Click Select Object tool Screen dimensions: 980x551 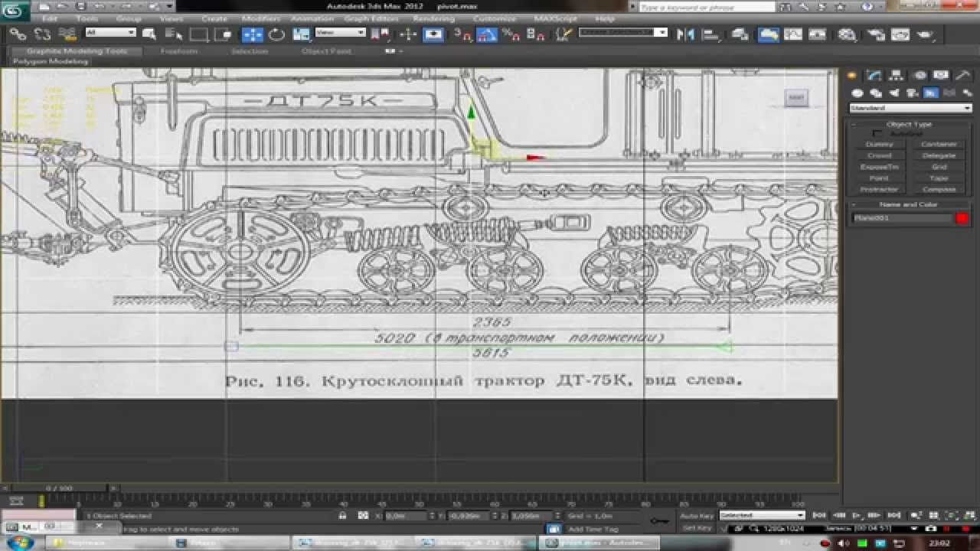click(149, 34)
